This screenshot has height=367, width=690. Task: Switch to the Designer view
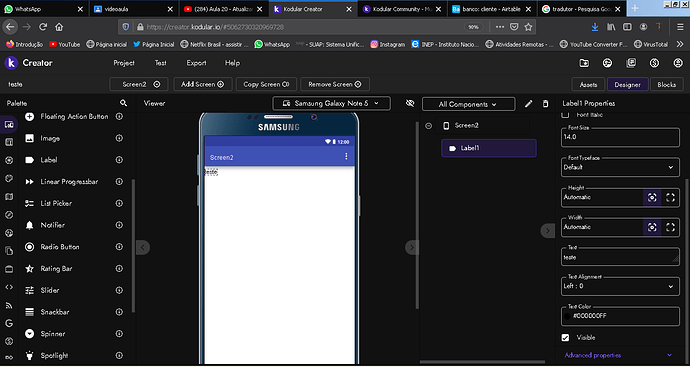click(x=628, y=84)
